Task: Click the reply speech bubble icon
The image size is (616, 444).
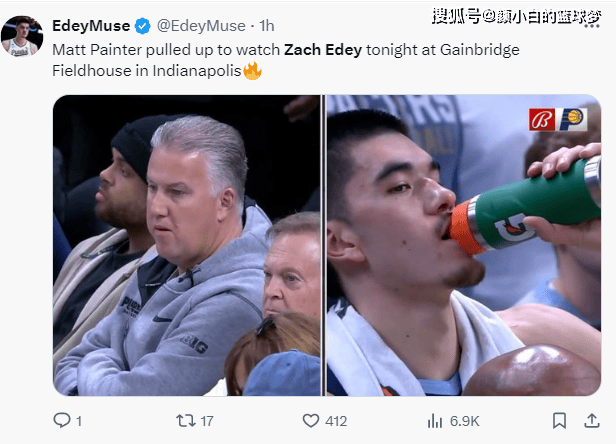Action: coord(61,420)
